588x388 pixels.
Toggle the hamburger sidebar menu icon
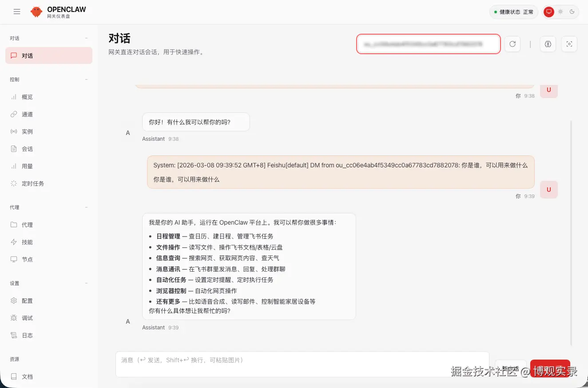[x=17, y=12]
